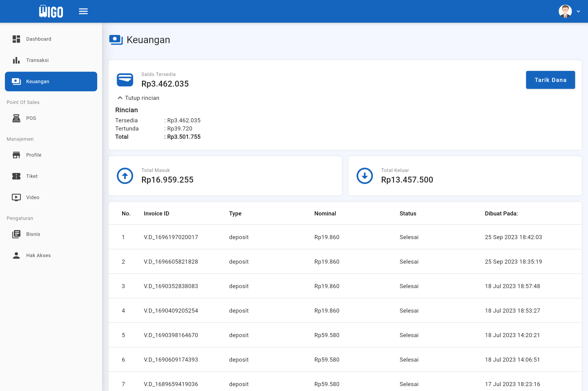588x391 pixels.
Task: Click the POS cash register icon
Action: tap(16, 118)
